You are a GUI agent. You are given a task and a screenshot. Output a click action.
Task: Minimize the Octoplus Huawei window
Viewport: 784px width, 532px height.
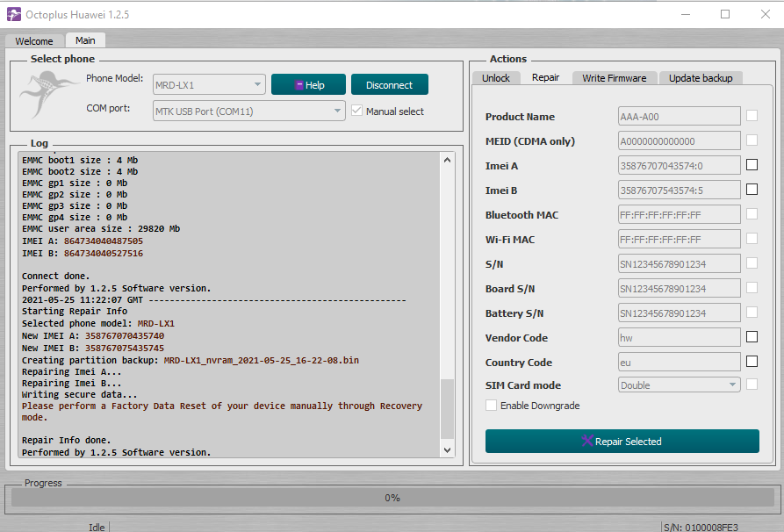click(684, 14)
